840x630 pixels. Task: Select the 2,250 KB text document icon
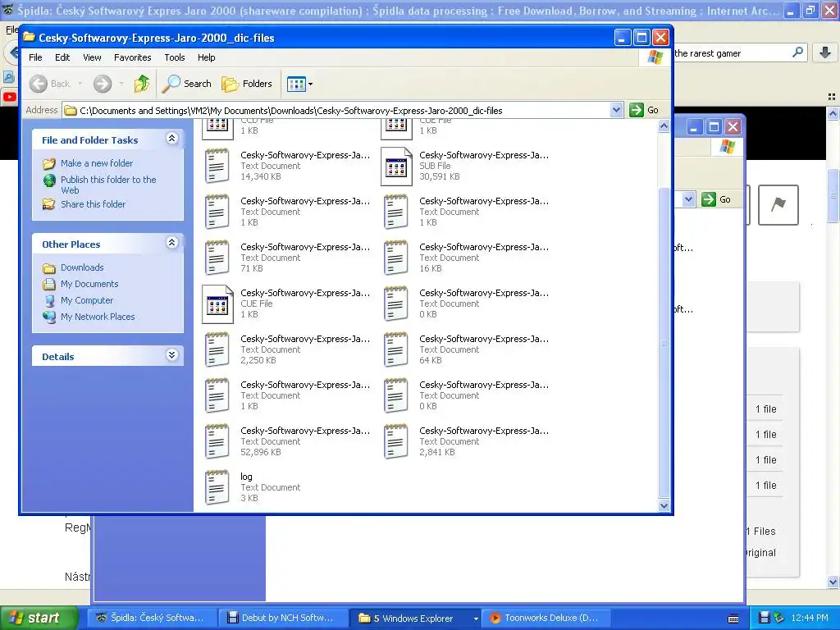(x=217, y=349)
